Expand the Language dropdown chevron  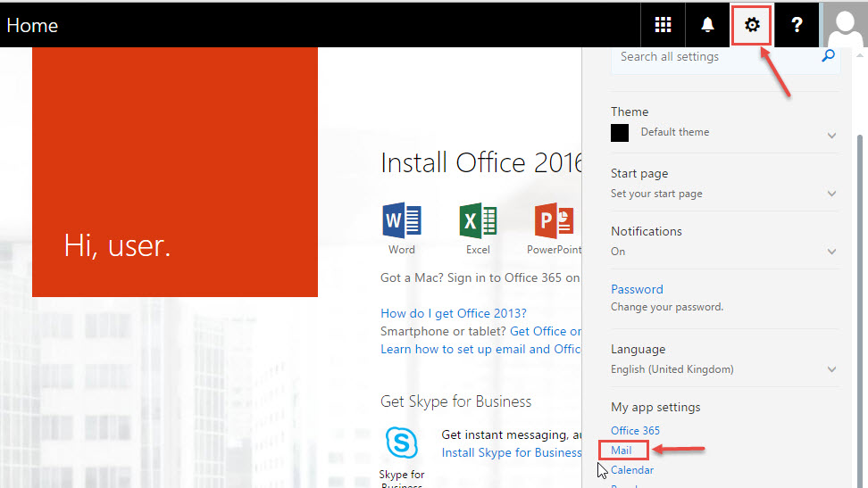click(x=831, y=369)
